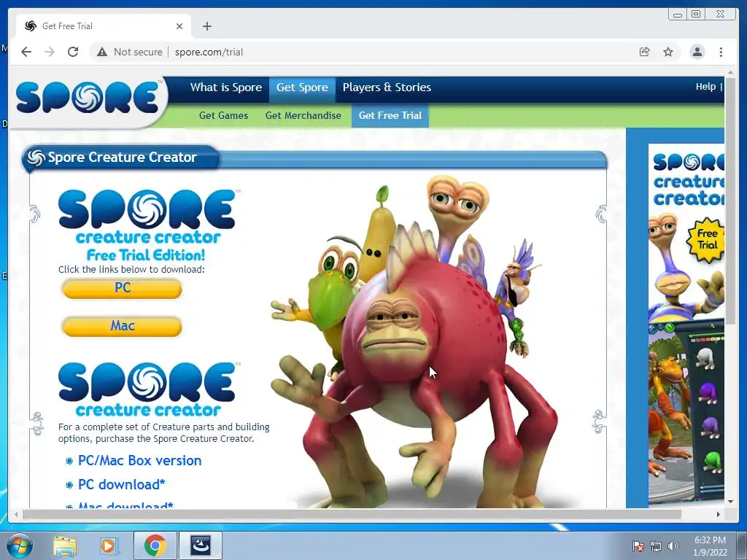The height and width of the screenshot is (560, 747).
Task: Click the Chrome taskbar icon
Action: click(x=155, y=545)
